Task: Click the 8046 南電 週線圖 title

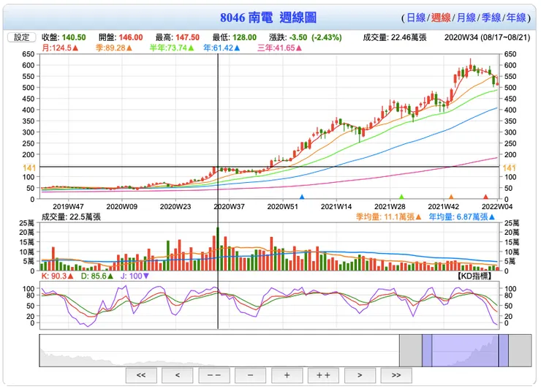Action: pos(268,18)
